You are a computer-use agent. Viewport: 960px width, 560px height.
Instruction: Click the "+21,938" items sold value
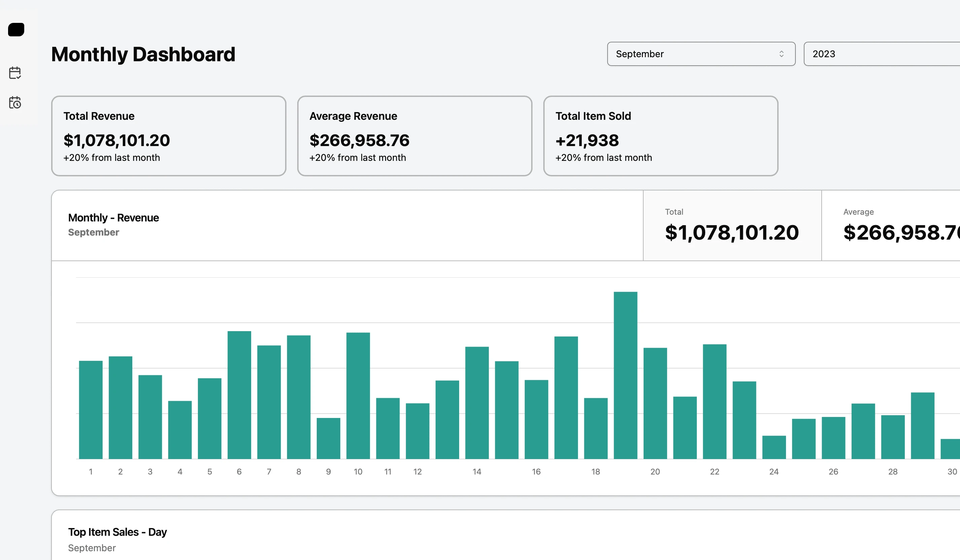pos(587,140)
